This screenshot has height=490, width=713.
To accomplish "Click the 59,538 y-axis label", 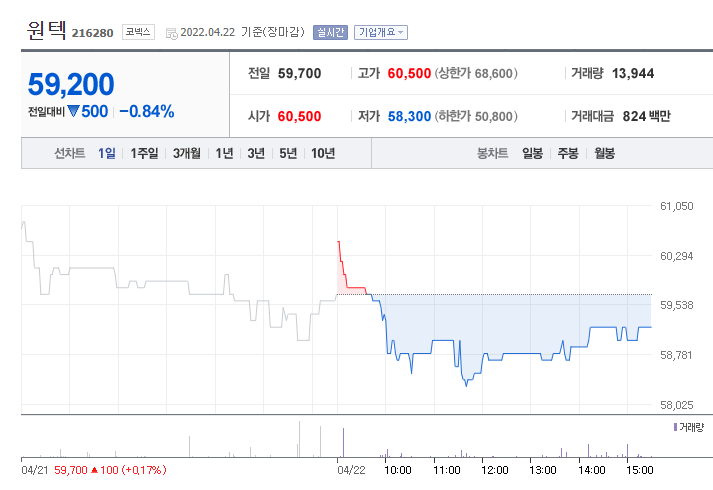I will pos(677,305).
